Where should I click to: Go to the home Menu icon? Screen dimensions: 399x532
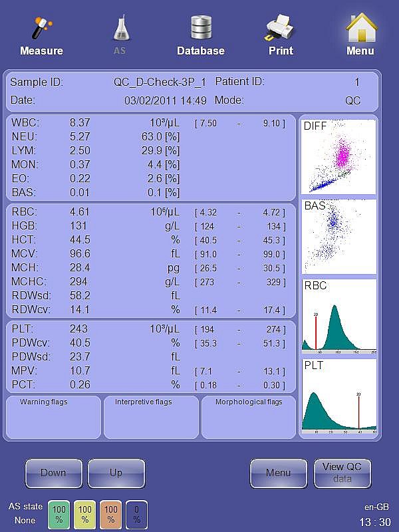point(360,30)
